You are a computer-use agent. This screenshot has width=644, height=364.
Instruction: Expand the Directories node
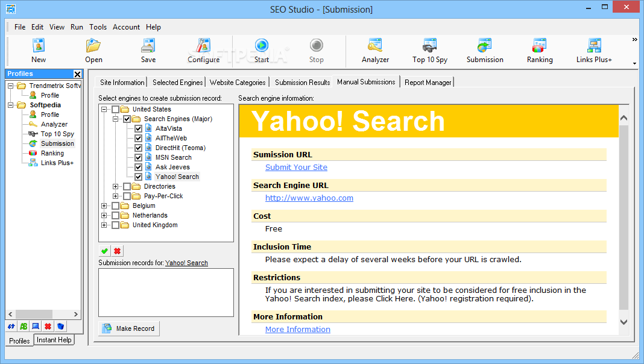click(x=115, y=186)
